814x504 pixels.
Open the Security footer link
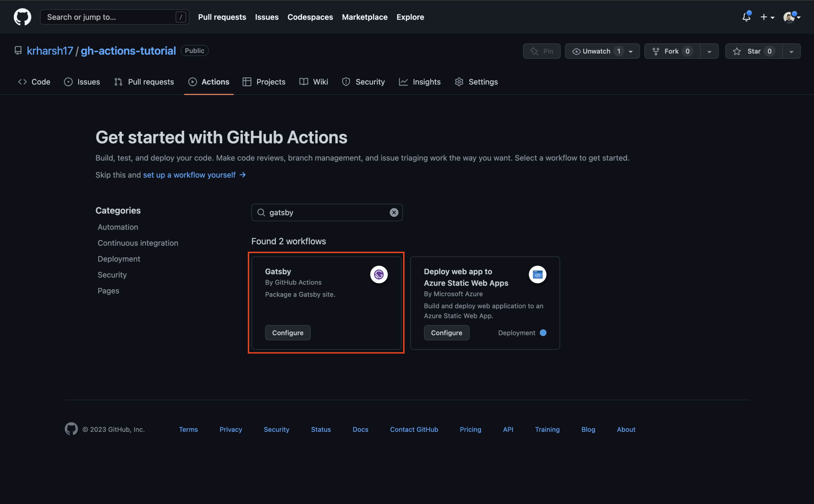click(276, 429)
